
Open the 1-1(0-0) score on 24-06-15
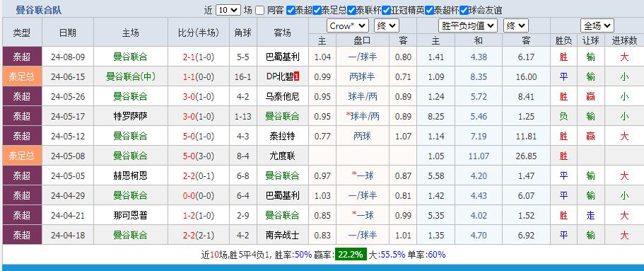point(199,76)
